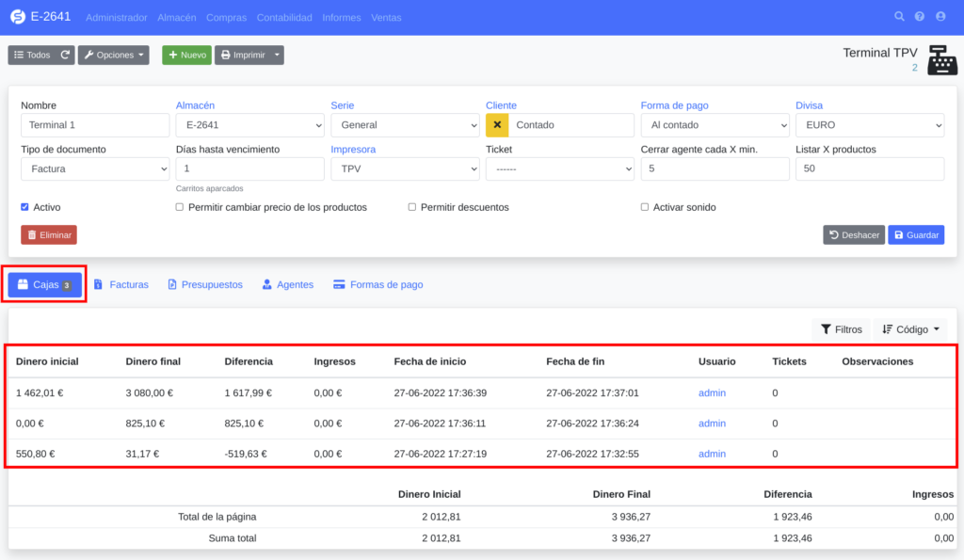964x560 pixels.
Task: Clear the Contado client with yellow X
Action: click(x=497, y=125)
